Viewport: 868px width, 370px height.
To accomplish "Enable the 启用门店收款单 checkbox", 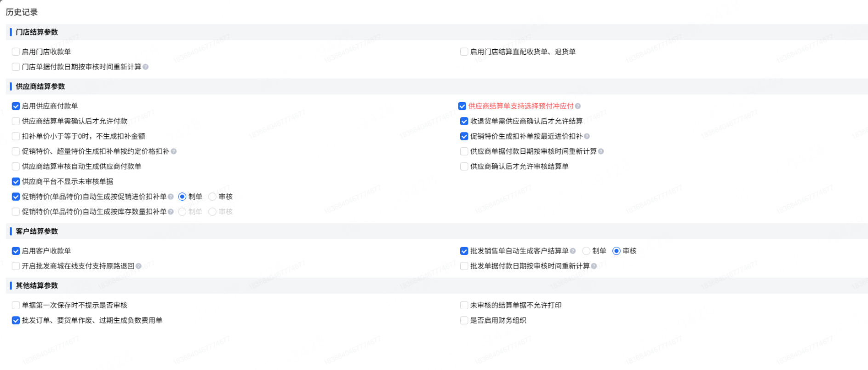I will click(16, 52).
